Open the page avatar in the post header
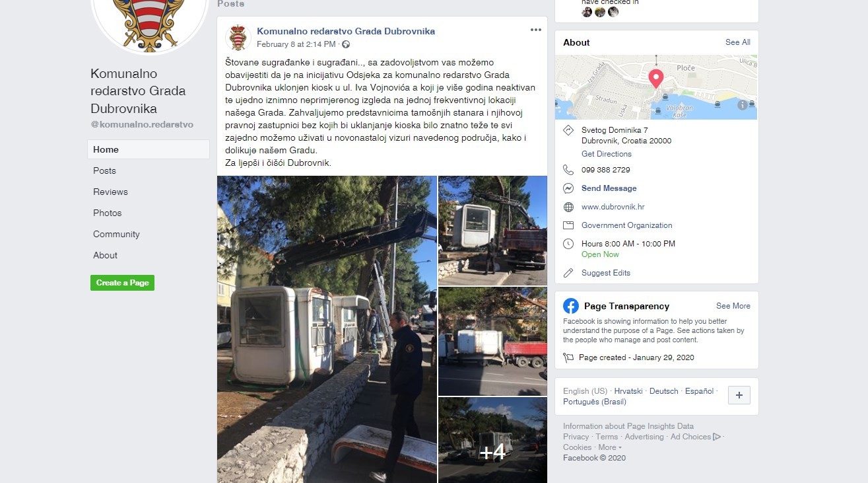Viewport: 868px width, 483px height. (238, 37)
